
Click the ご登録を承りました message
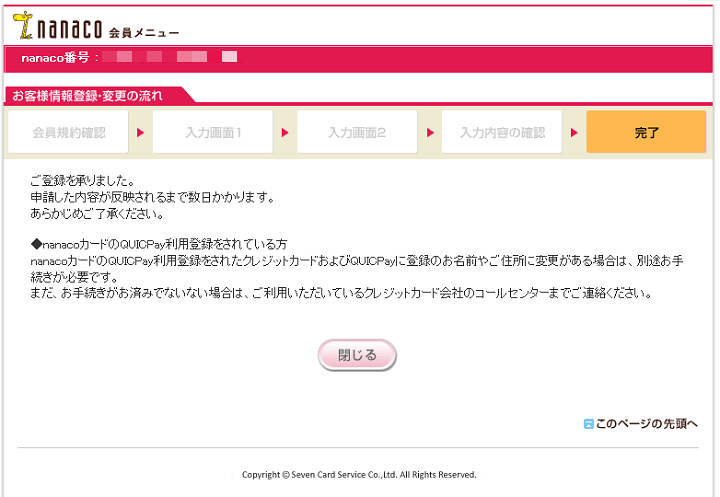[82, 181]
